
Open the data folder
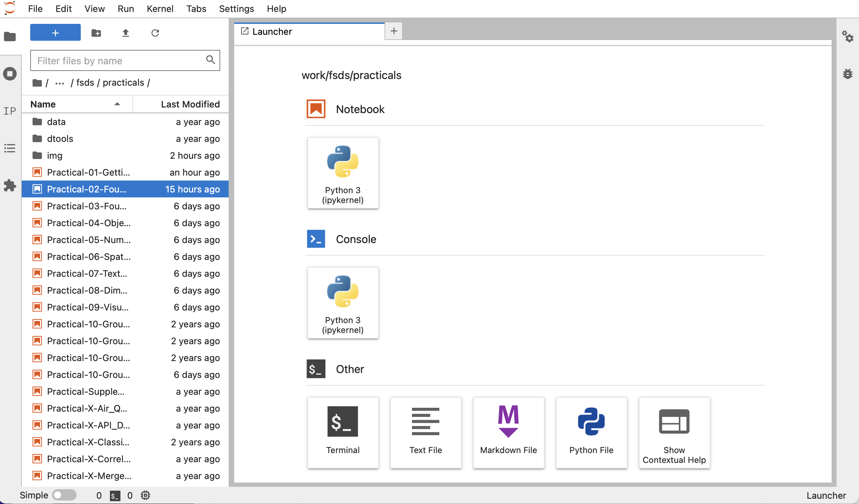tap(125, 122)
